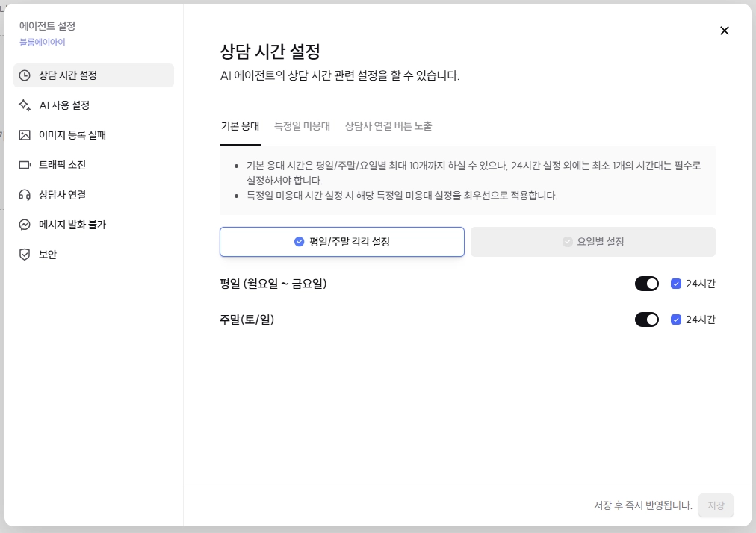Click the 평일 (월요일 ~ 금요일) label
The height and width of the screenshot is (533, 756).
coord(273,284)
